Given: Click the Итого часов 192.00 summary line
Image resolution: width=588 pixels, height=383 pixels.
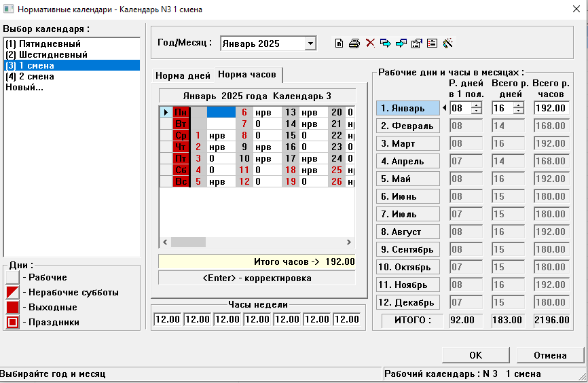Looking at the screenshot, I should [x=257, y=261].
